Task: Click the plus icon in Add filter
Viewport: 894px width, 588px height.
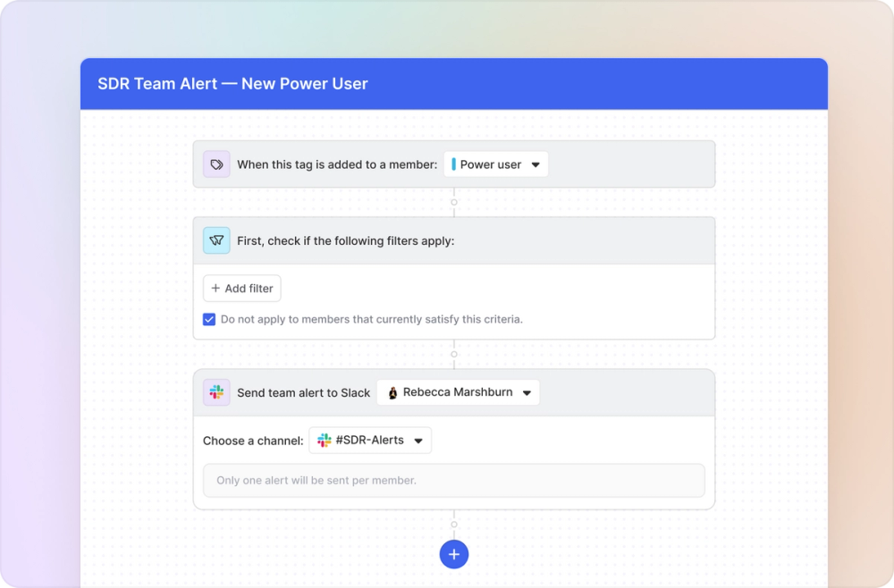Action: point(215,289)
